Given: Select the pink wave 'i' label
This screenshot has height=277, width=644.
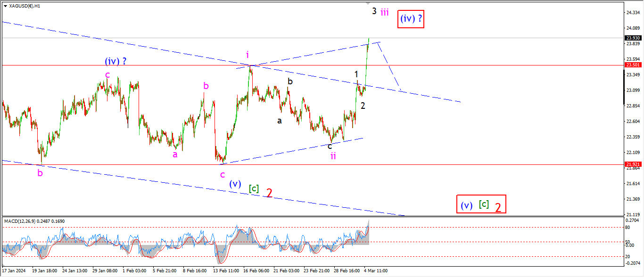Looking at the screenshot, I should [247, 55].
